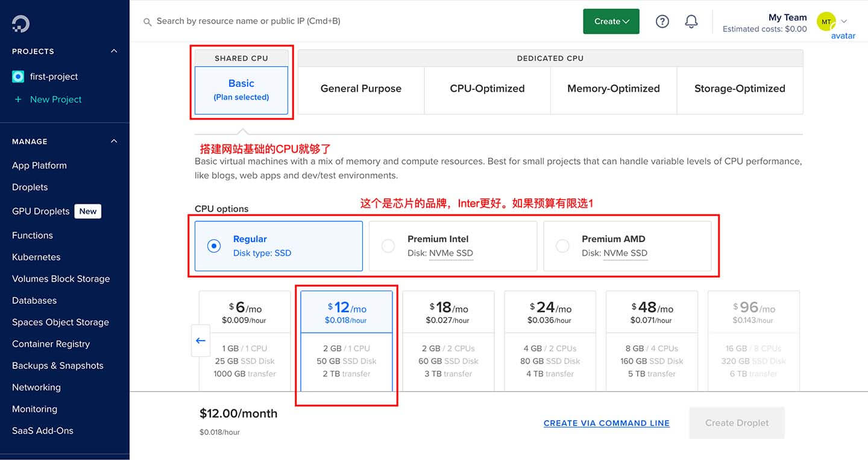Click the $12.00/month total text

point(239,414)
